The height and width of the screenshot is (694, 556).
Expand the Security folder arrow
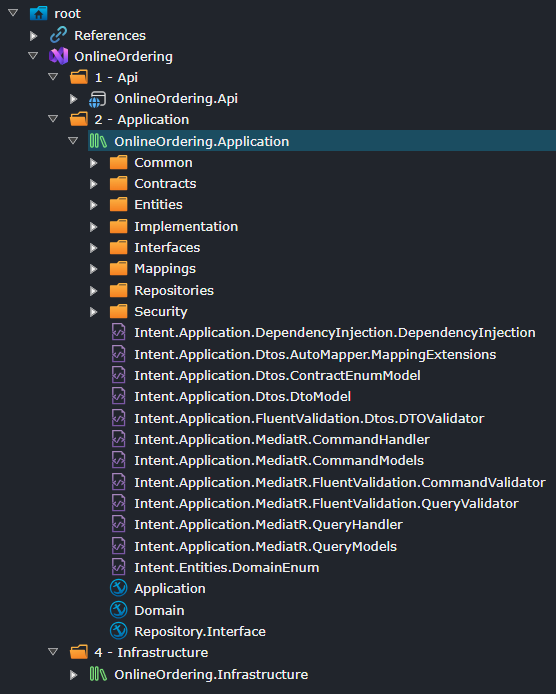click(x=93, y=312)
